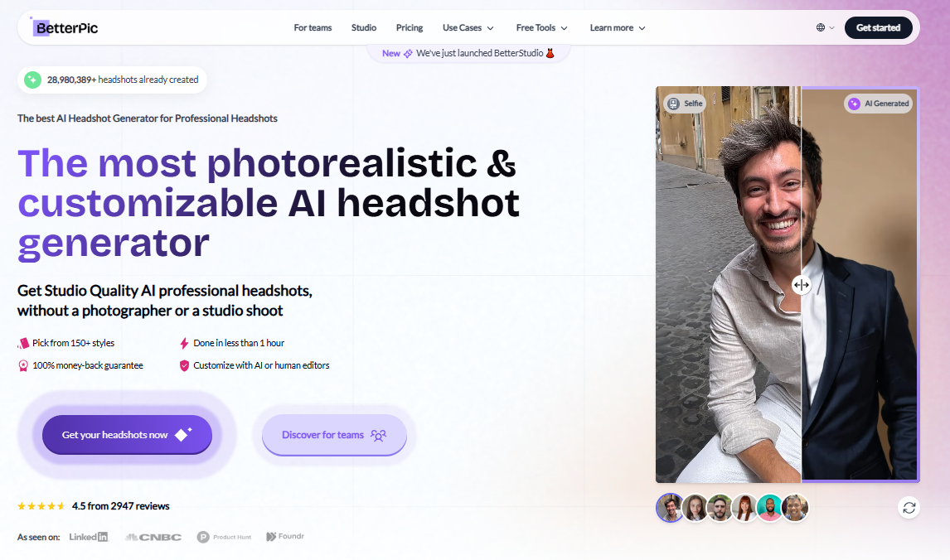
Task: Click the LinkedIn logo
Action: click(x=89, y=536)
